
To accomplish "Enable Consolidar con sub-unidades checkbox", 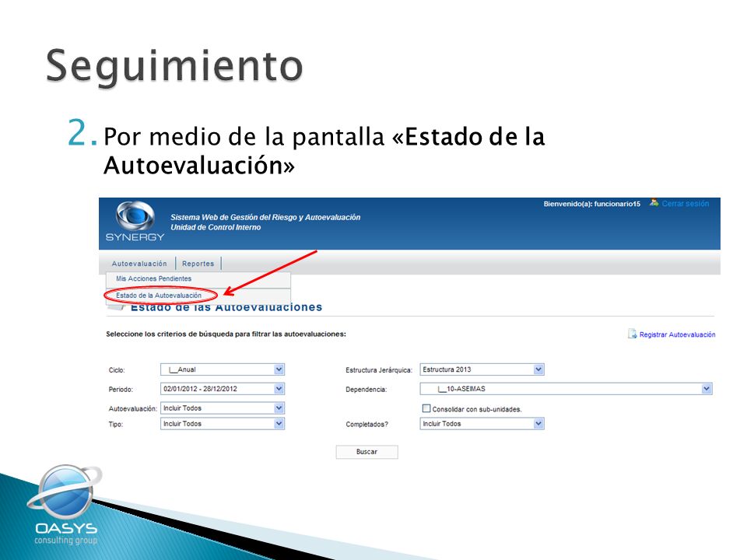I will point(426,408).
